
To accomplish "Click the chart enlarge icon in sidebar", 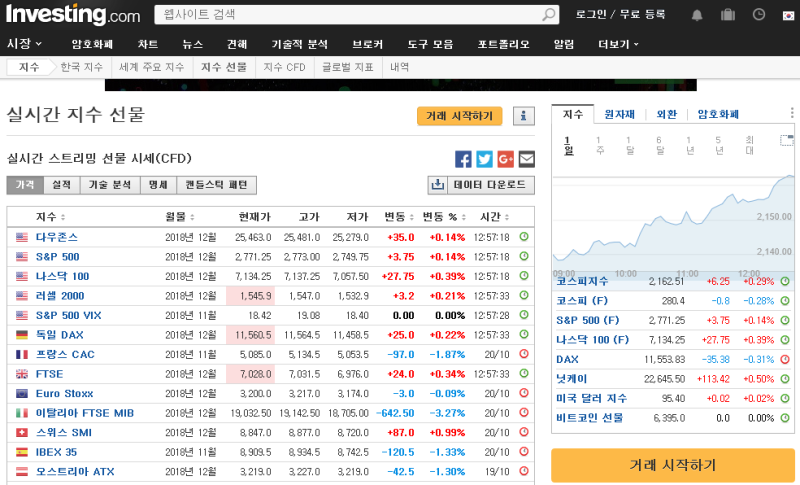I will pos(787,140).
